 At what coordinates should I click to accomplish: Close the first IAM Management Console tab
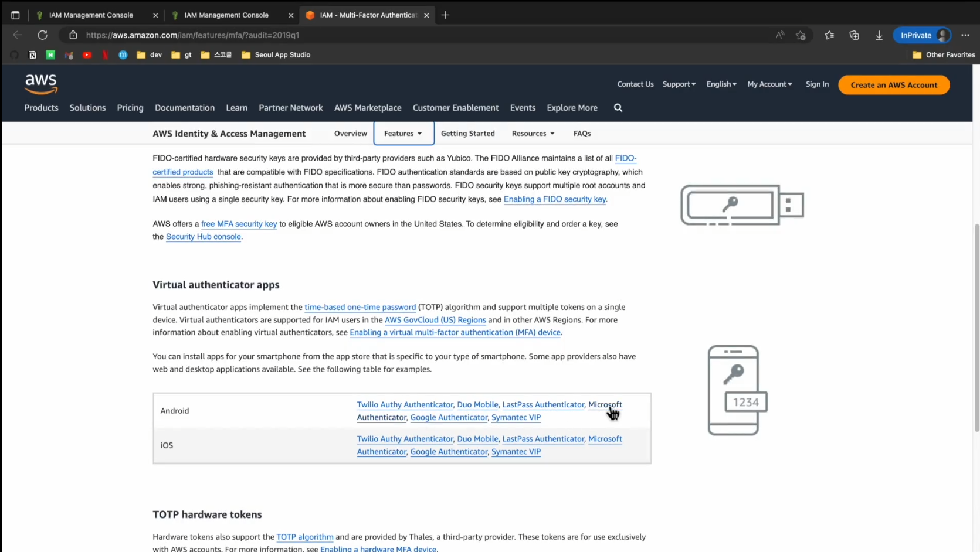[x=155, y=15]
